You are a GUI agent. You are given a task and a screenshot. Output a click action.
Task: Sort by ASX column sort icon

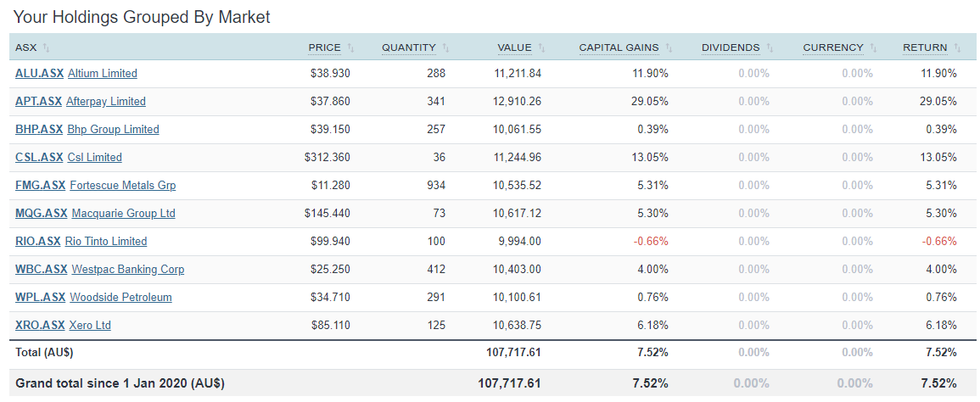[x=47, y=47]
